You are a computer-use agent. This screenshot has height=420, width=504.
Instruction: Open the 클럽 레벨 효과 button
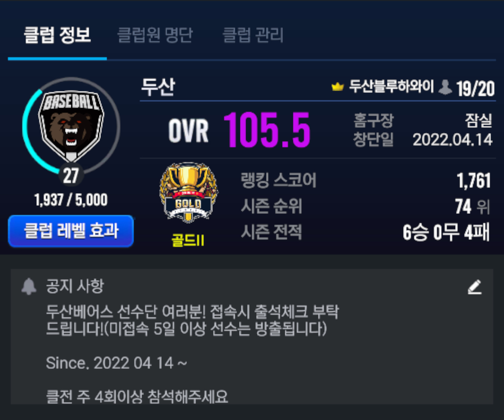click(x=71, y=231)
